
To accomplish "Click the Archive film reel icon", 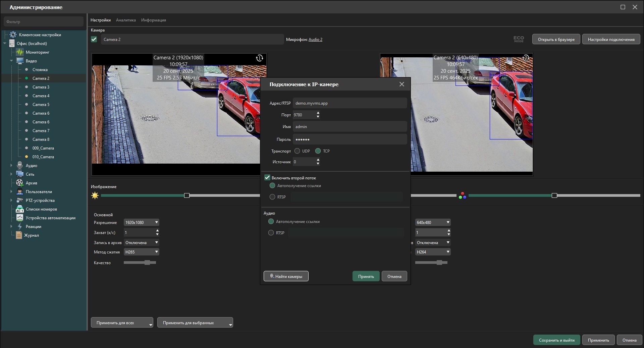I will (x=20, y=183).
